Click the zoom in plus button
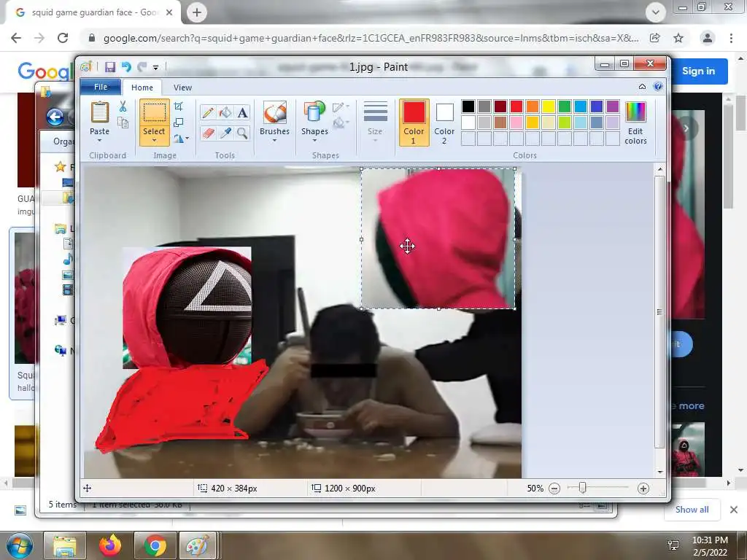Screen dimensions: 747x560 [x=643, y=488]
